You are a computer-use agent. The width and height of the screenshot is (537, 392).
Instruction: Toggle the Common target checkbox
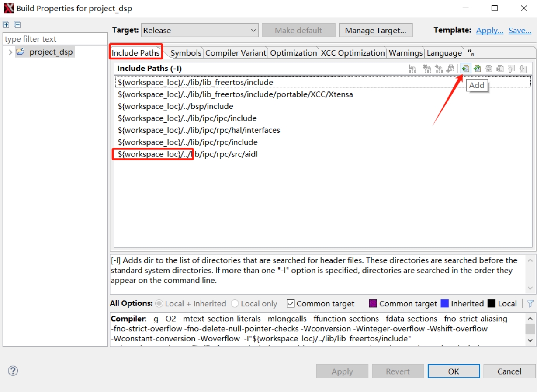(x=291, y=303)
